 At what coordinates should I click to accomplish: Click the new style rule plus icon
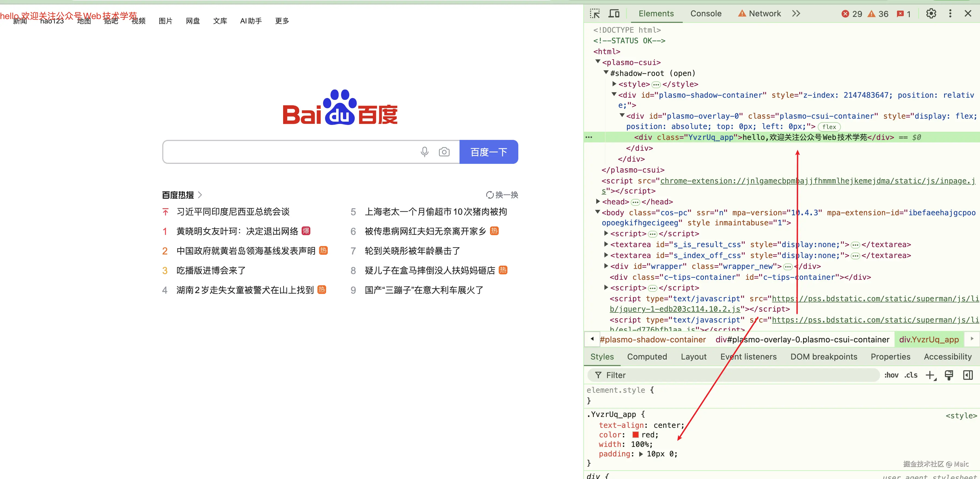(930, 375)
